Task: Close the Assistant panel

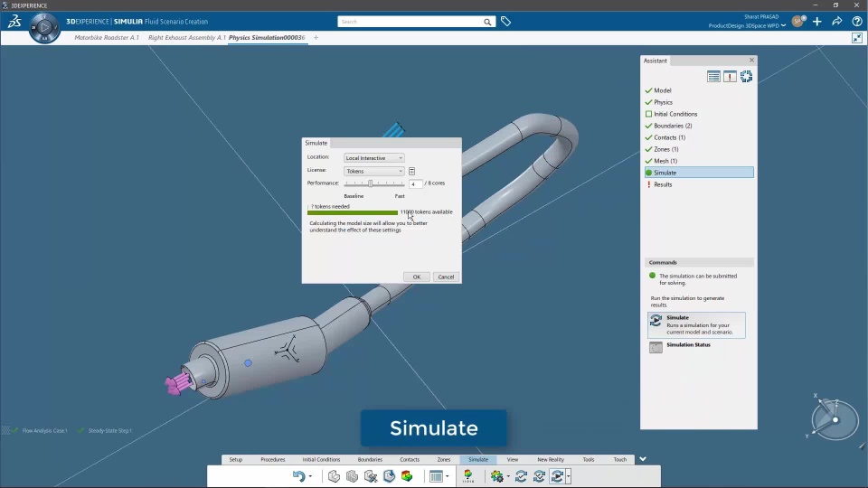Action: tap(751, 61)
